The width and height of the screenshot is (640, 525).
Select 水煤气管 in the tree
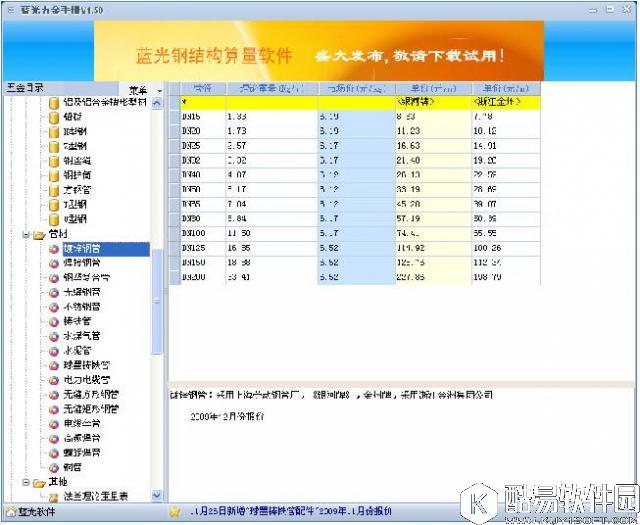82,336
